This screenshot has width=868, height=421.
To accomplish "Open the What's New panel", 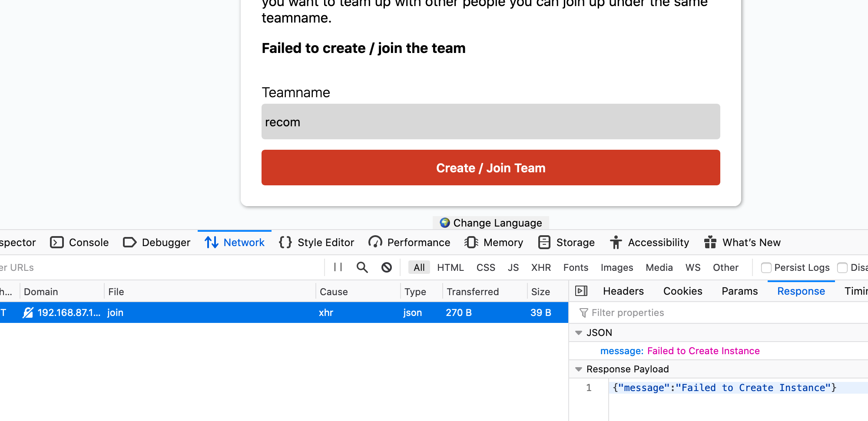I will click(x=752, y=242).
